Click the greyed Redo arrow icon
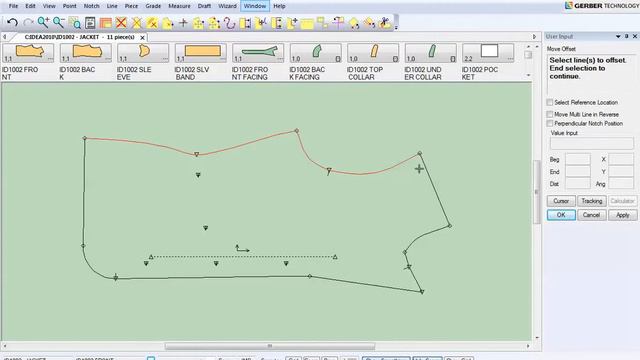 point(28,23)
